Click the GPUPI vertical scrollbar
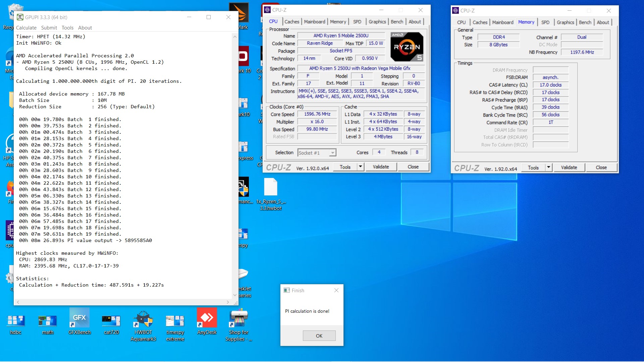The height and width of the screenshot is (362, 644). 235,166
